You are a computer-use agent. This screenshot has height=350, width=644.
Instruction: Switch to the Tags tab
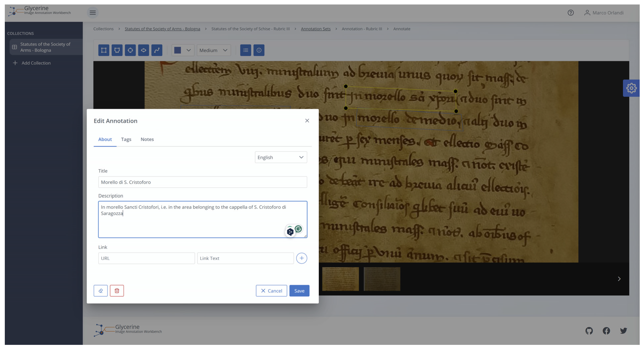[x=126, y=139]
